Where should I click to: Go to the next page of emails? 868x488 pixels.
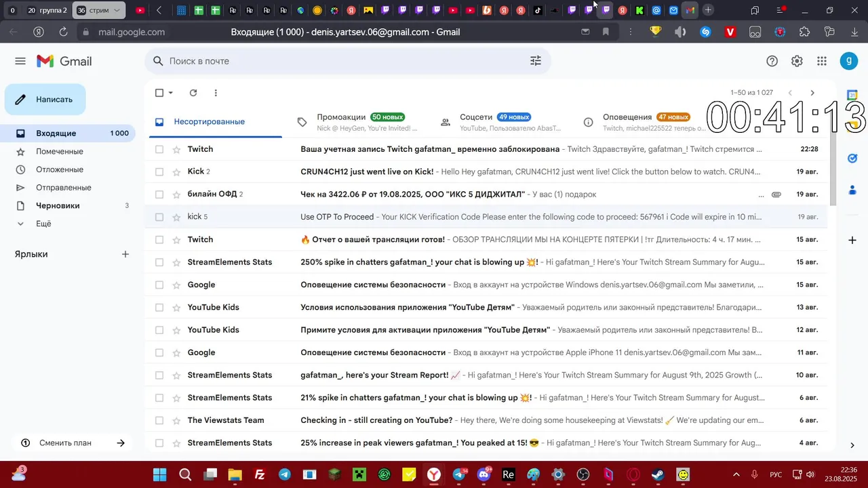pyautogui.click(x=812, y=93)
